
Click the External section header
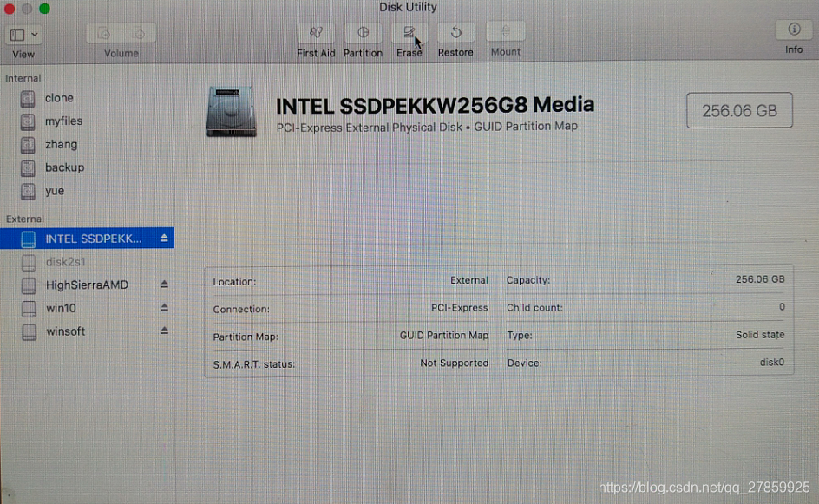(24, 219)
